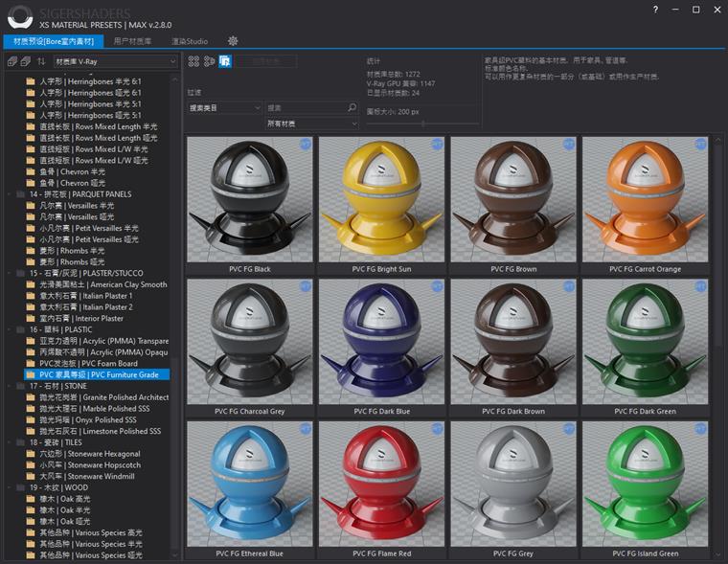Collapse the 14 - PARQUET PANELS category
This screenshot has height=564, width=728.
click(10, 194)
